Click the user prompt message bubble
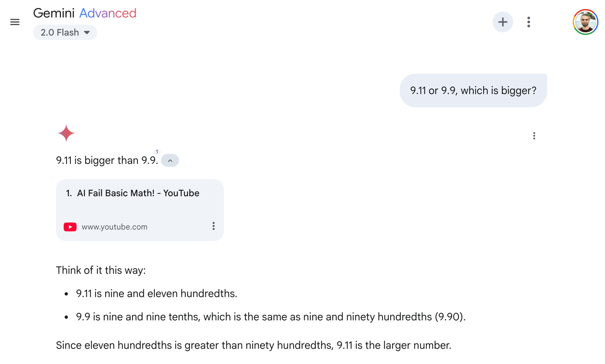This screenshot has width=605, height=364. (x=473, y=91)
